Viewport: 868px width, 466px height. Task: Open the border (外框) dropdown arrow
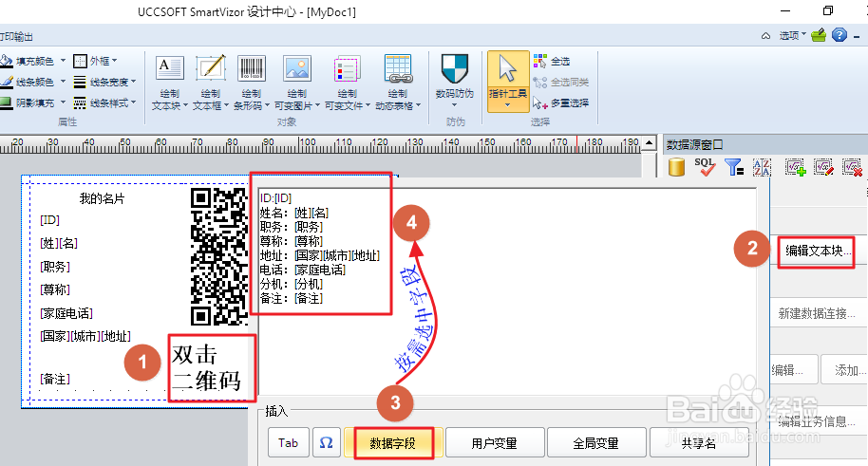pos(115,61)
